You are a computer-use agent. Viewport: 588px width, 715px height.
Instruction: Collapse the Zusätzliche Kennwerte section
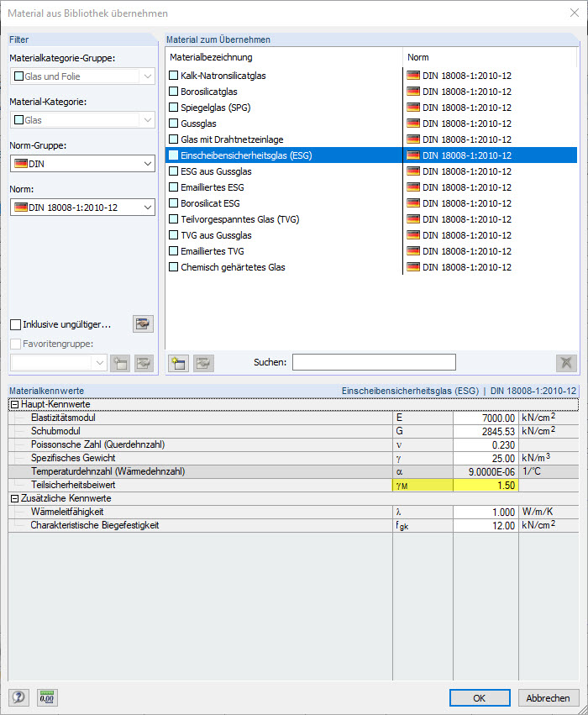coord(14,498)
